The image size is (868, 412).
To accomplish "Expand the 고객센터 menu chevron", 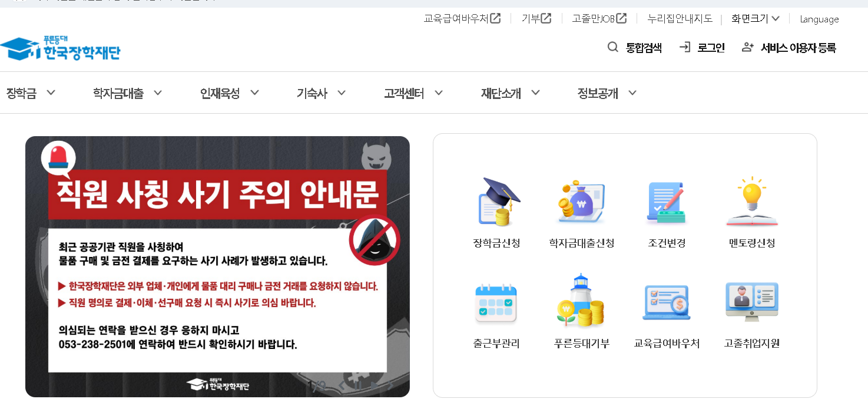I will (438, 93).
